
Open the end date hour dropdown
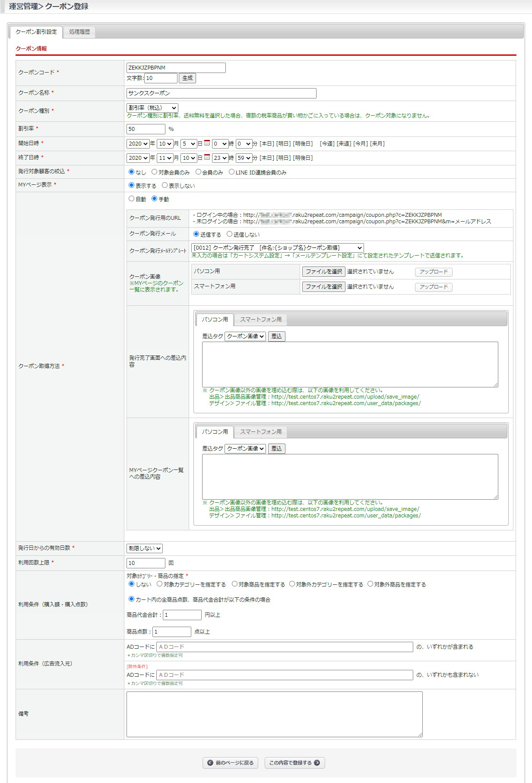coord(220,158)
